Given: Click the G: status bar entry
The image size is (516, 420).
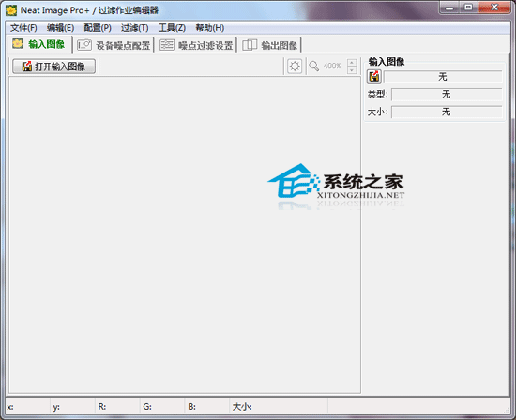Looking at the screenshot, I should [x=162, y=407].
